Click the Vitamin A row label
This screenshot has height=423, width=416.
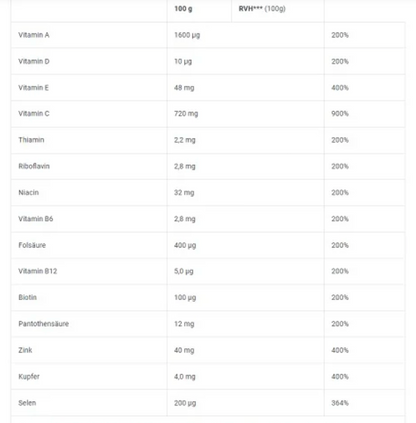pos(34,35)
